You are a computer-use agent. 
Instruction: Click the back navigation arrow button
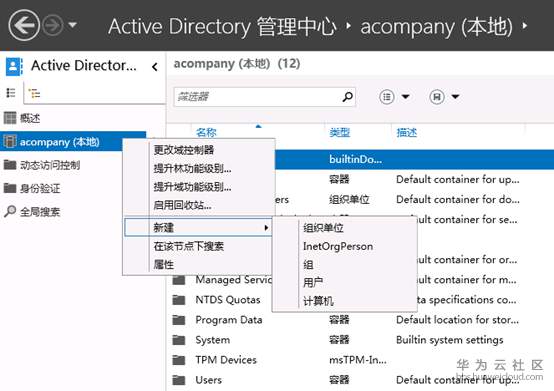point(24,25)
